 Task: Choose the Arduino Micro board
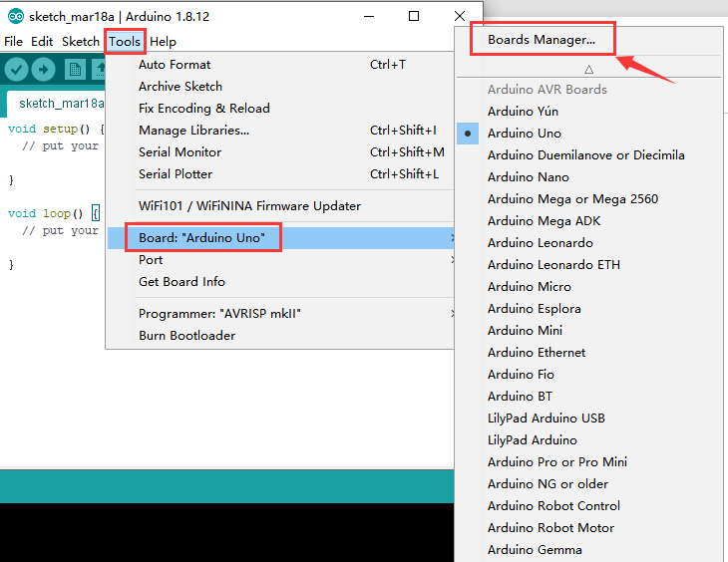pos(588,287)
